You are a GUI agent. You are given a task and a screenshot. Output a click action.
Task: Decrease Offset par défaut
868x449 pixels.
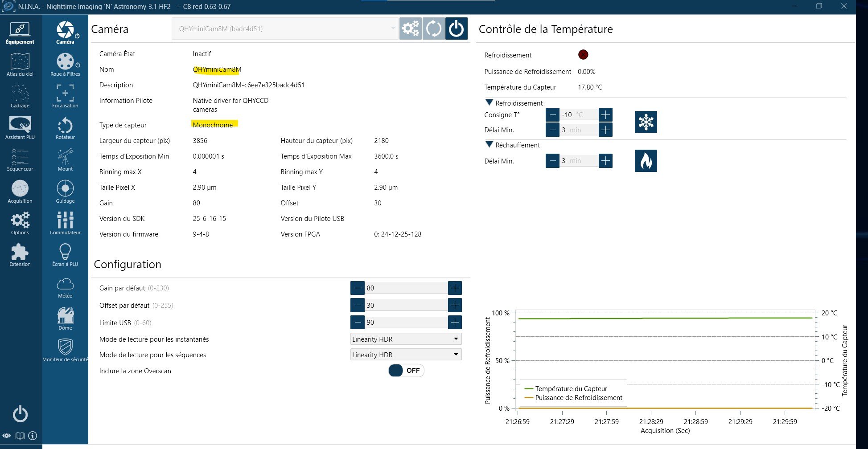[x=357, y=305]
